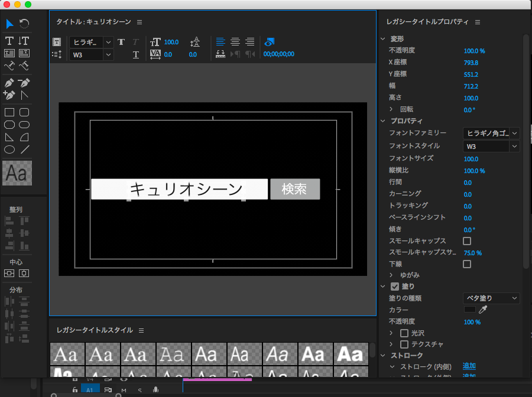Image resolution: width=532 pixels, height=397 pixels.
Task: Click the fill カラー swatch
Action: pos(470,310)
